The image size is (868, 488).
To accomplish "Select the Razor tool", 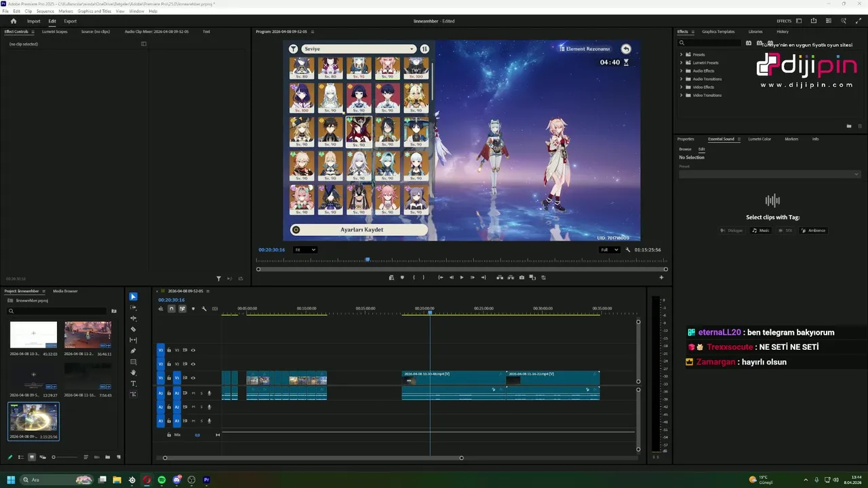I will 133,329.
